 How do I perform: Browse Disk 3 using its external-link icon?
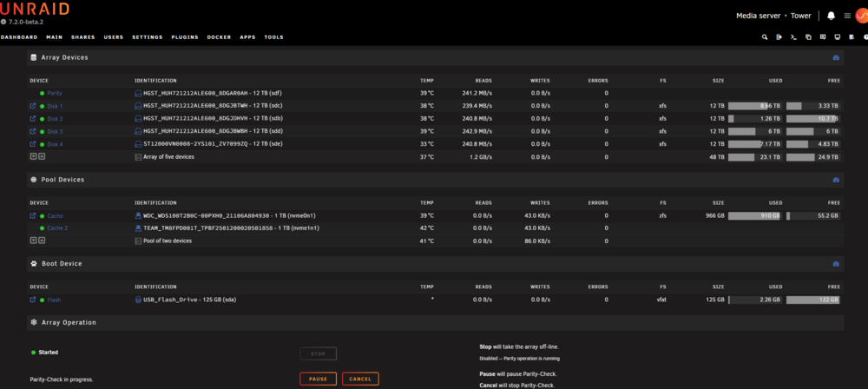click(33, 131)
